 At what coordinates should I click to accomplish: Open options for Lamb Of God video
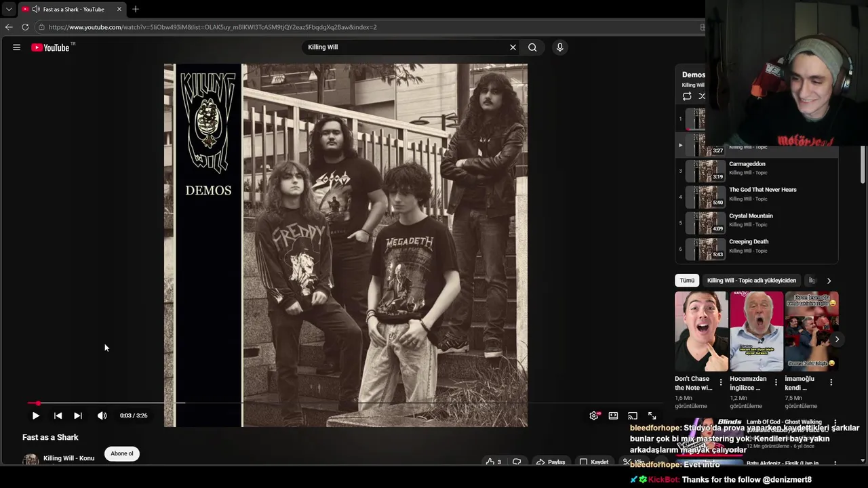(835, 422)
